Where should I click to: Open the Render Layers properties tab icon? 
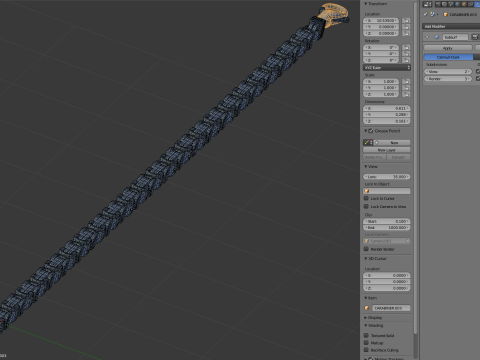444,4
